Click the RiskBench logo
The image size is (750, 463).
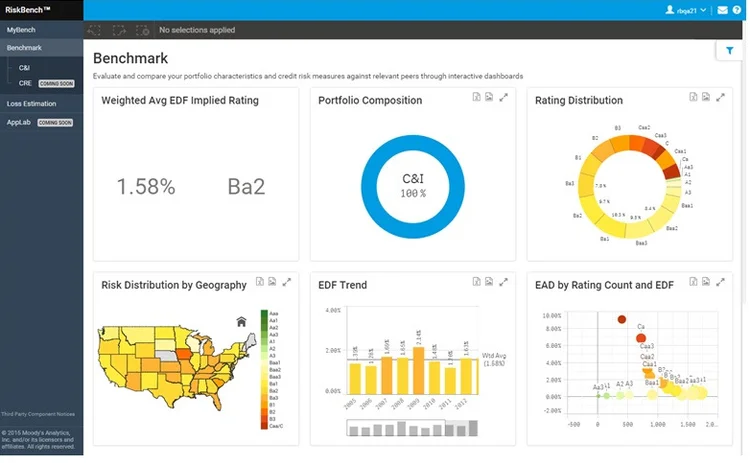pyautogui.click(x=28, y=10)
